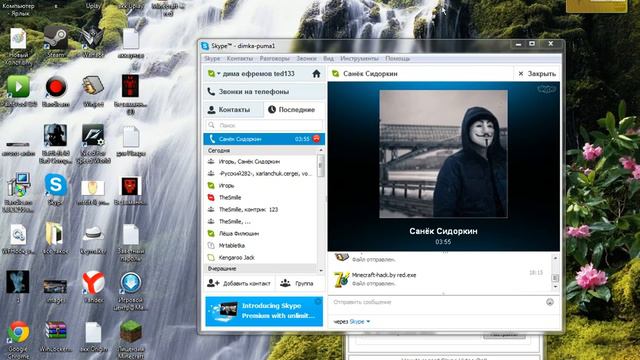Screen dimensions: 640x360
Task: Click the Группа button
Action: coord(299,283)
